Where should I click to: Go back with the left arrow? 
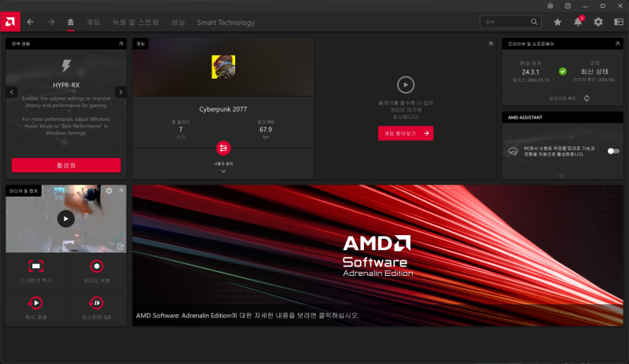tap(31, 22)
